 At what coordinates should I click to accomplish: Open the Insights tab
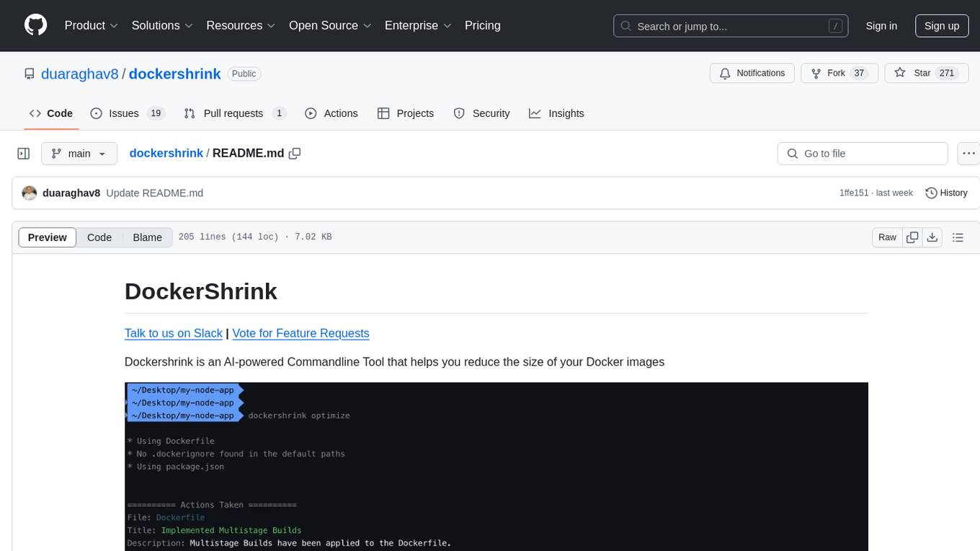(x=556, y=113)
